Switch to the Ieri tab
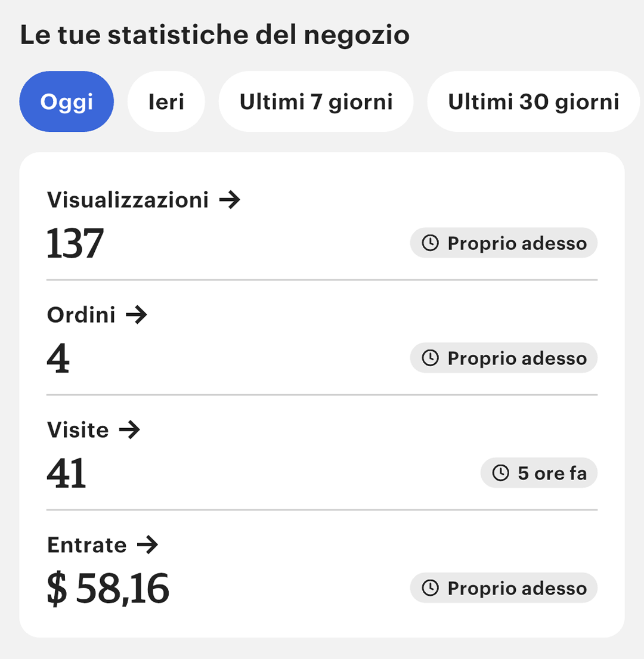Viewport: 644px width, 659px height. (166, 101)
